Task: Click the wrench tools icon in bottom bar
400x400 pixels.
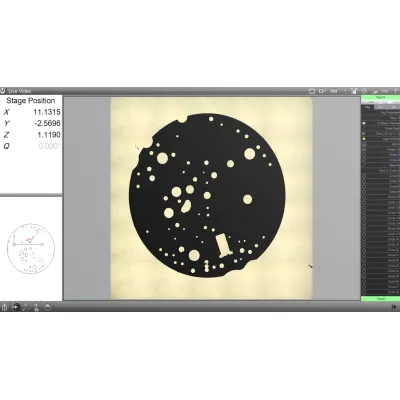Action: (26, 307)
